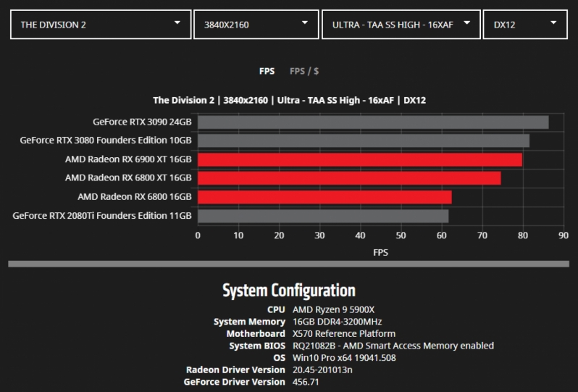
Task: Click the System Configuration heading
Action: 288,291
